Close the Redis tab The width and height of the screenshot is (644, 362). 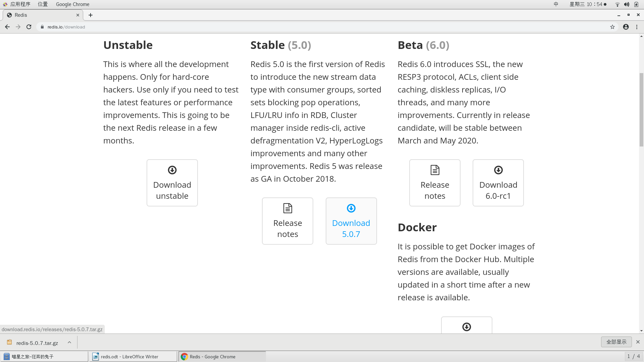pos(78,15)
